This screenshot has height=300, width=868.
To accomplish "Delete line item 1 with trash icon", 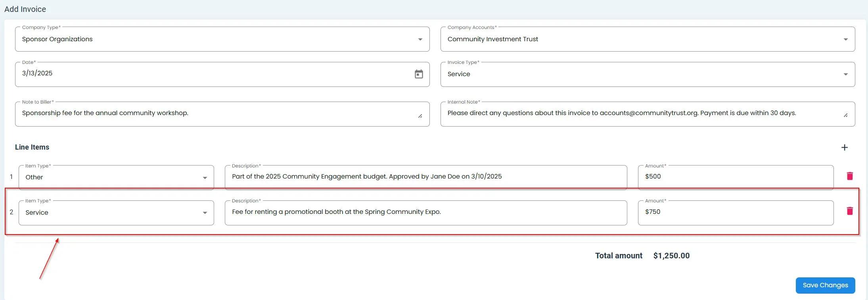I will pos(849,176).
